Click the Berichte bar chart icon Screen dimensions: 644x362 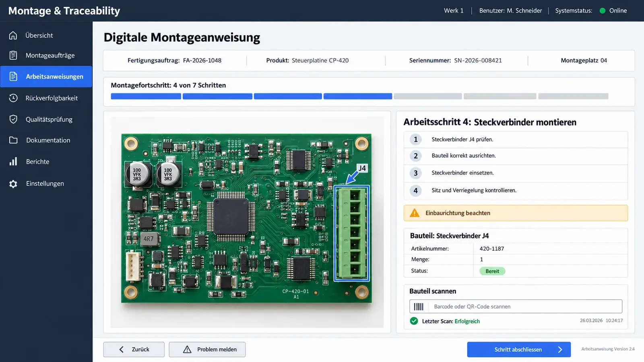pyautogui.click(x=13, y=162)
